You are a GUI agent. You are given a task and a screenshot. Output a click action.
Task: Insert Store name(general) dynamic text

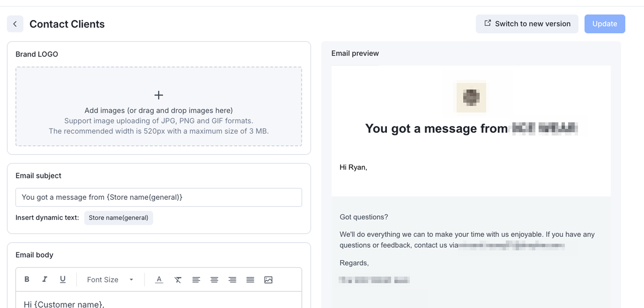[118, 218]
